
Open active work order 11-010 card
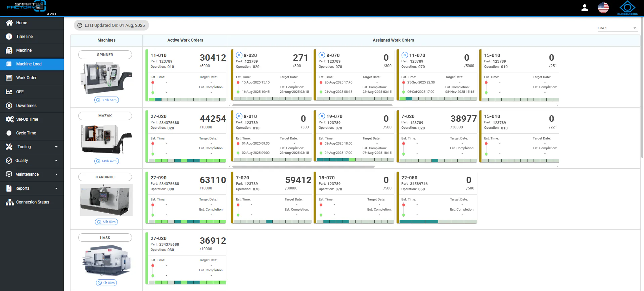click(x=186, y=75)
